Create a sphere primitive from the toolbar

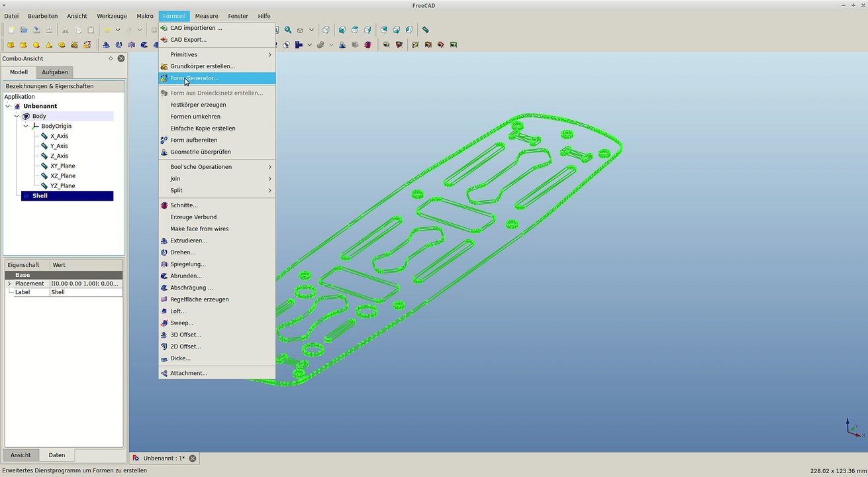pos(36,45)
